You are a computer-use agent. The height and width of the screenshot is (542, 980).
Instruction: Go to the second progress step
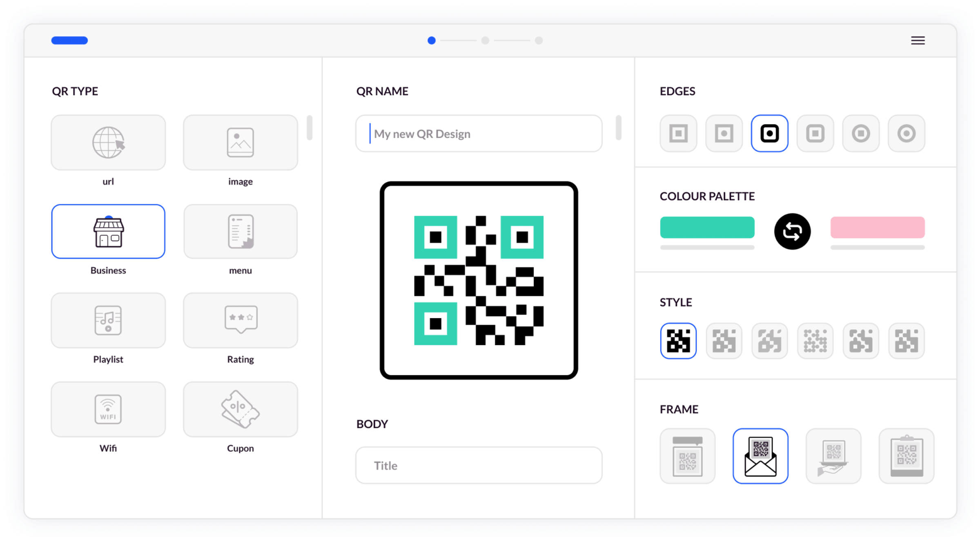pos(485,40)
